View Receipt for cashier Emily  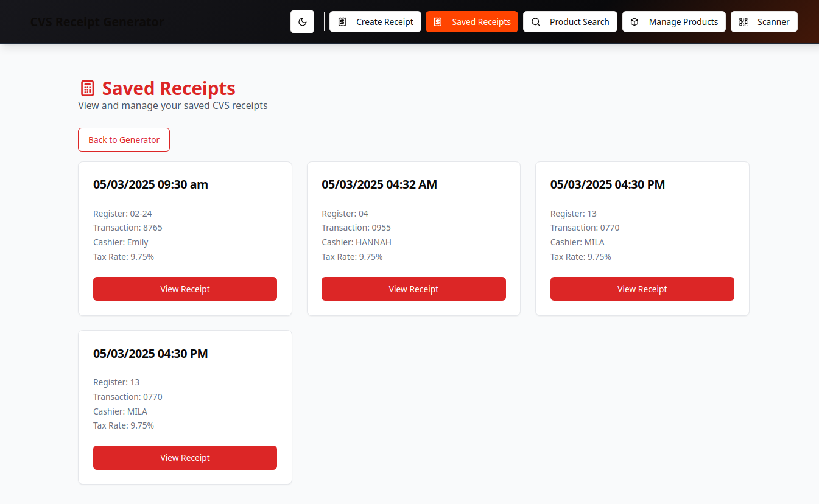pyautogui.click(x=185, y=289)
